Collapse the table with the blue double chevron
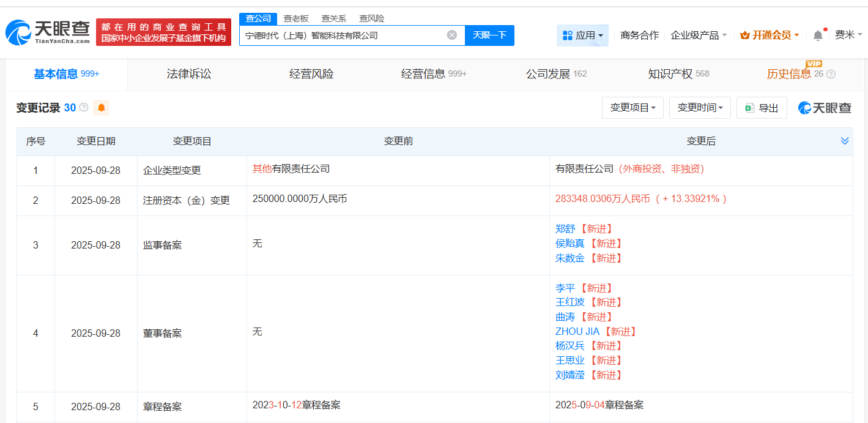The image size is (868, 423). [846, 141]
